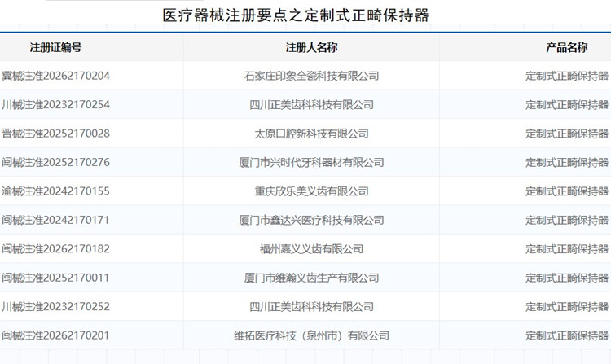611x364 pixels.
Task: Click 定制式正畸保持器 in the 福州嘉义义齿 row
Action: point(567,248)
